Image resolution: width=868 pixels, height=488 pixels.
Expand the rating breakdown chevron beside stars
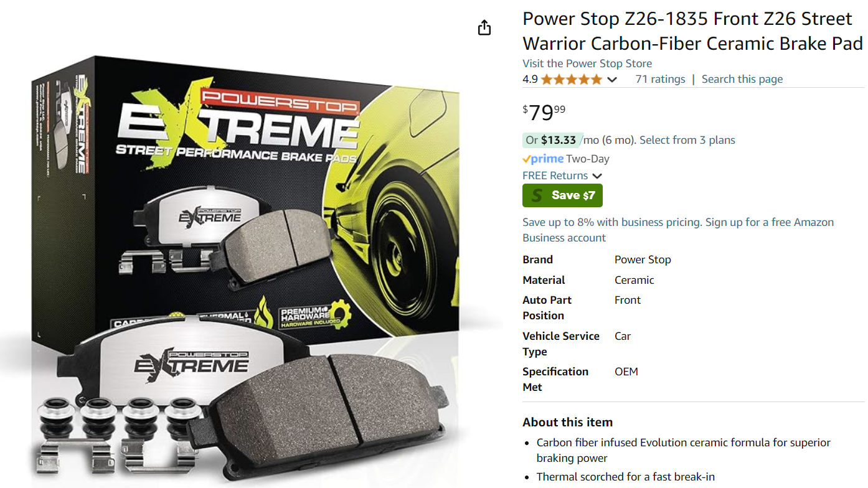point(612,80)
